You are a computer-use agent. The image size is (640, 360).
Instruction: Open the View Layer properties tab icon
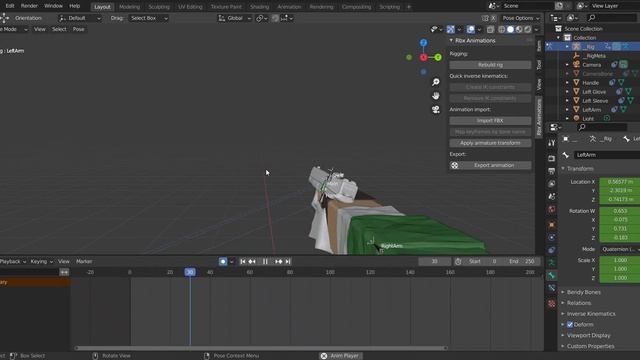click(x=551, y=184)
